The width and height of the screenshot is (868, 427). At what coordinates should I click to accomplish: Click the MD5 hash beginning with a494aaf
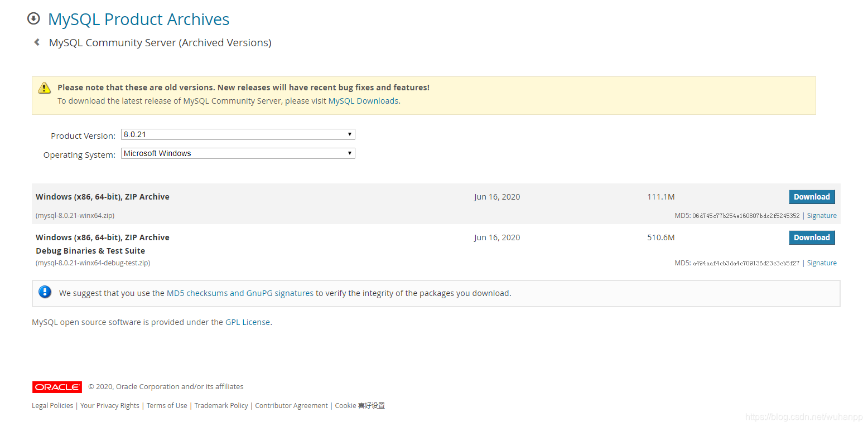tap(746, 264)
